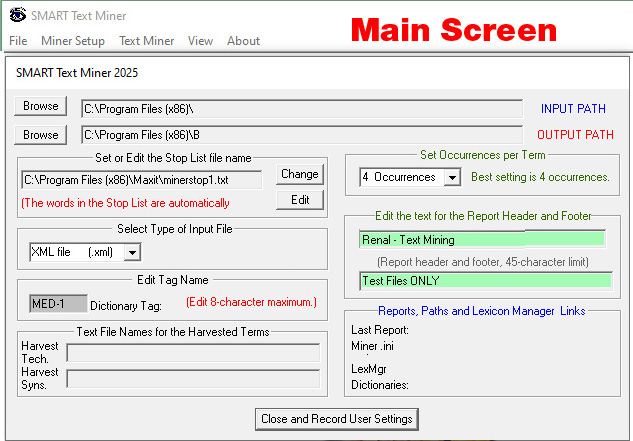This screenshot has width=633, height=441.
Task: Click the Edit stop list button
Action: (300, 200)
